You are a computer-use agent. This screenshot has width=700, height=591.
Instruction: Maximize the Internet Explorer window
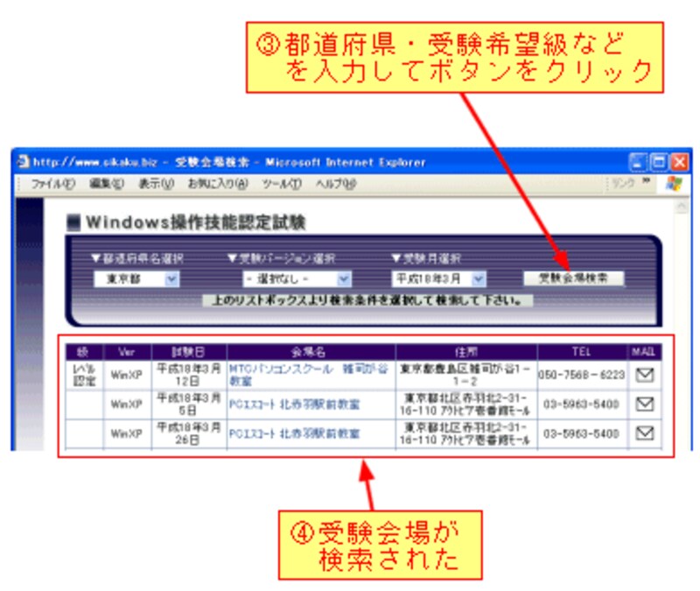pyautogui.click(x=659, y=162)
